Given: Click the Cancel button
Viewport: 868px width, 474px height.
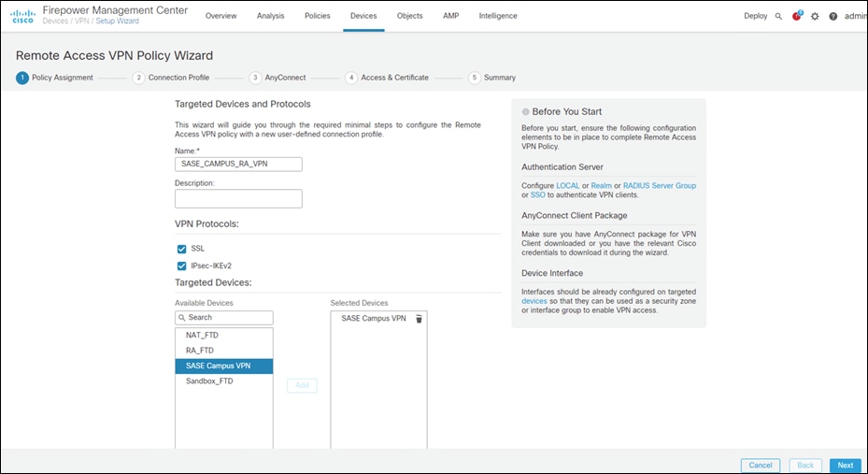Looking at the screenshot, I should pos(761,466).
